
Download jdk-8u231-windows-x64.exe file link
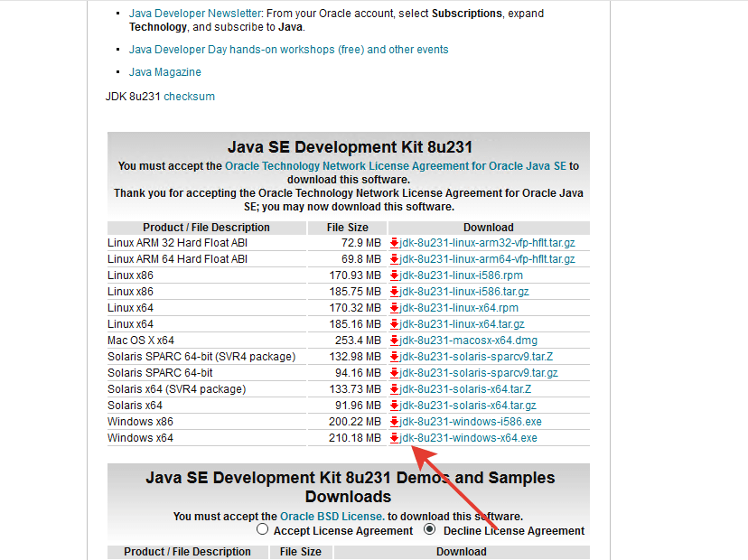tap(469, 438)
